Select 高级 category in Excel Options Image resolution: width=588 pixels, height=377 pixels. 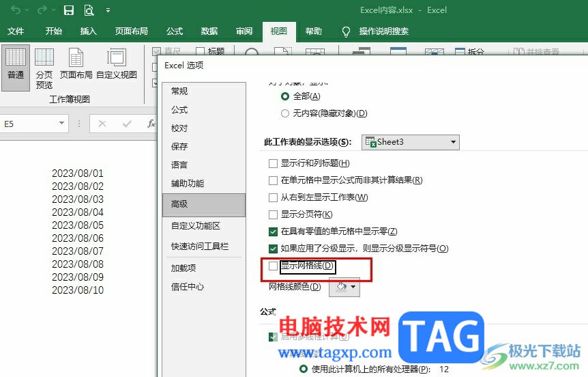pyautogui.click(x=204, y=205)
